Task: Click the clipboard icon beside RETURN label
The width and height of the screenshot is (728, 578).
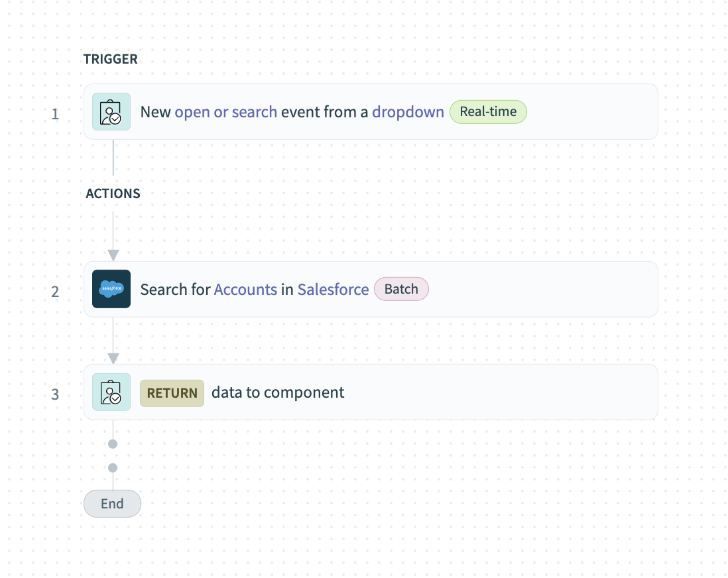Action: [x=111, y=392]
